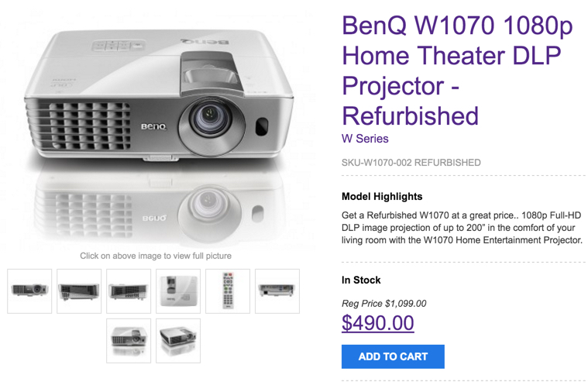Viewport: 588px width, 382px height.
Task: Follow the W Series link
Action: click(x=365, y=139)
